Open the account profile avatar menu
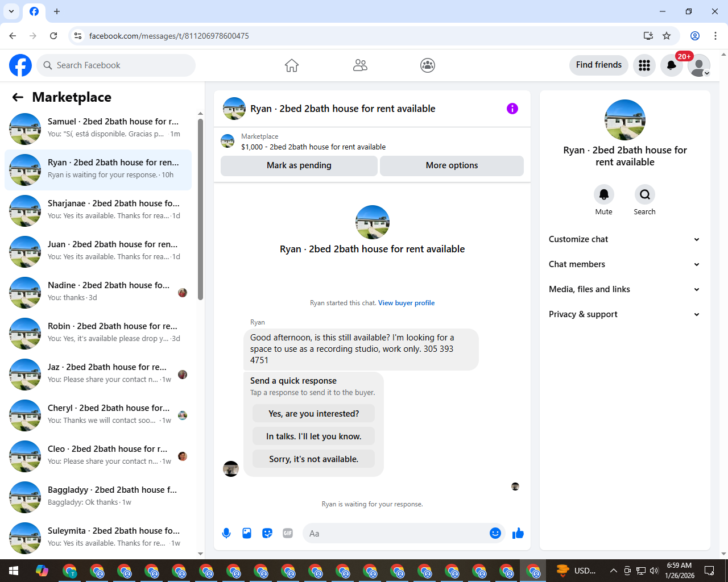The image size is (728, 582). tap(699, 65)
